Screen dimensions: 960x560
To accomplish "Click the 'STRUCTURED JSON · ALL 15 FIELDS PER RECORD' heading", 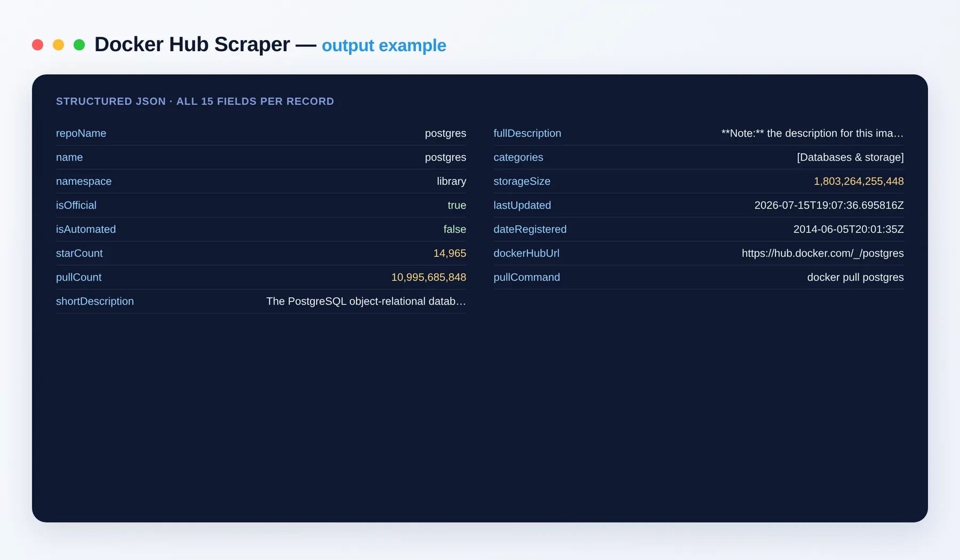I will tap(195, 101).
